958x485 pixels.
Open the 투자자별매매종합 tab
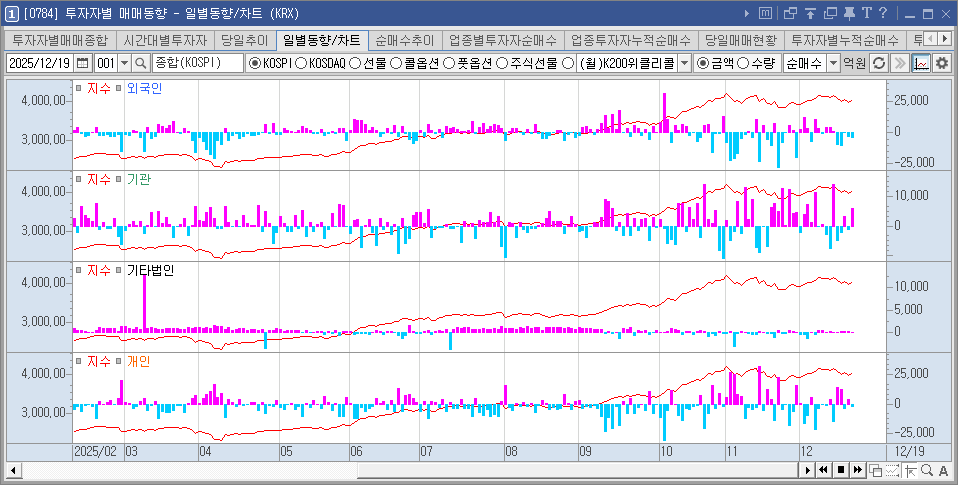[x=60, y=40]
